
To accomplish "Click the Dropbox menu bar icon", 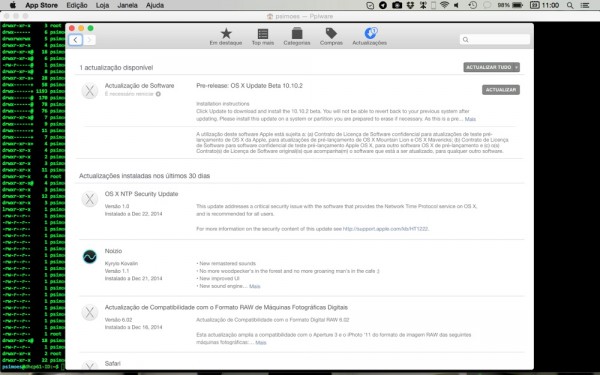I will tap(410, 5).
